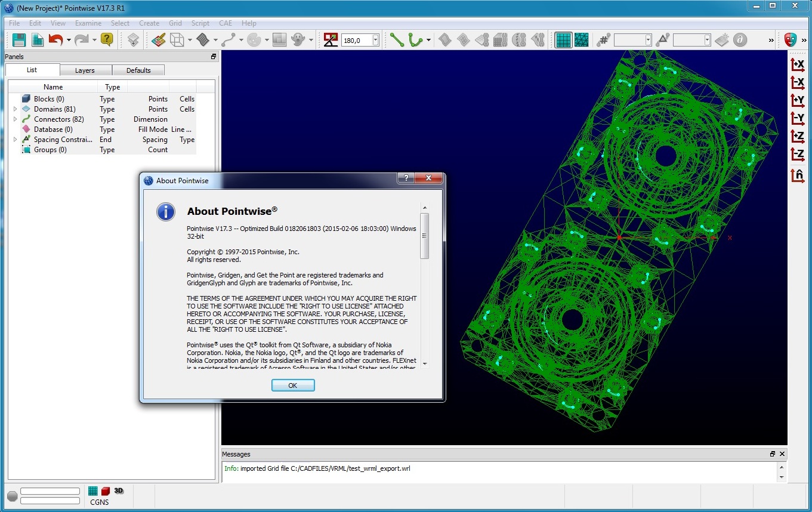Set view to +X direction
The image size is (812, 512).
[x=797, y=64]
